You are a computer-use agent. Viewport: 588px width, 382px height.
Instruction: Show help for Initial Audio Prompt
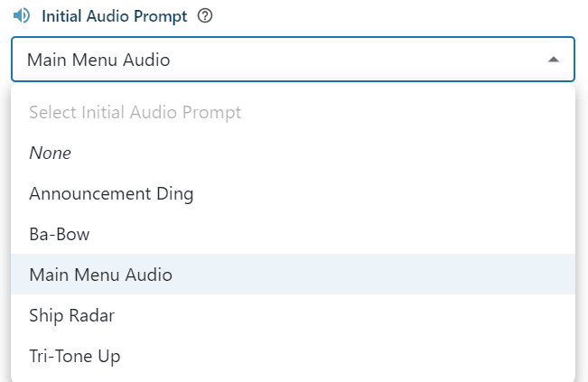pos(204,16)
